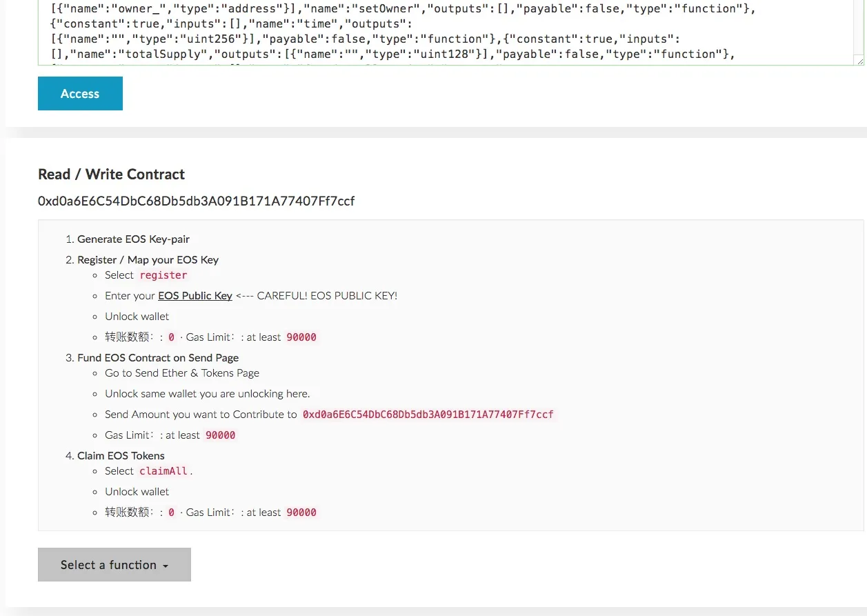Click the 0 amount value in step 4
Image resolution: width=867 pixels, height=616 pixels.
(171, 513)
